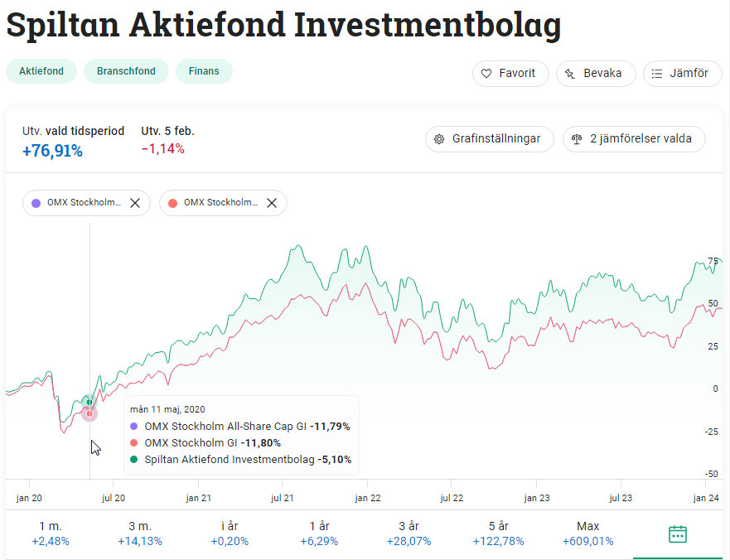Click the Aktiefond category tag
Screen dimensions: 730x560
41,71
